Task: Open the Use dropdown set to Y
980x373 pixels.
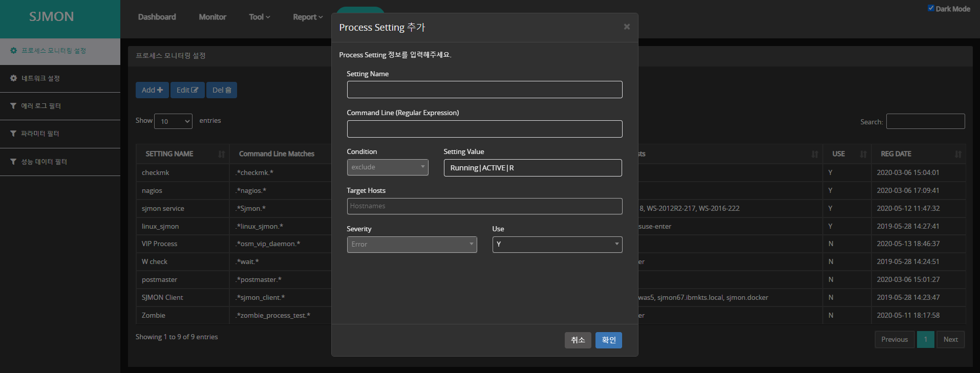Action: (557, 245)
